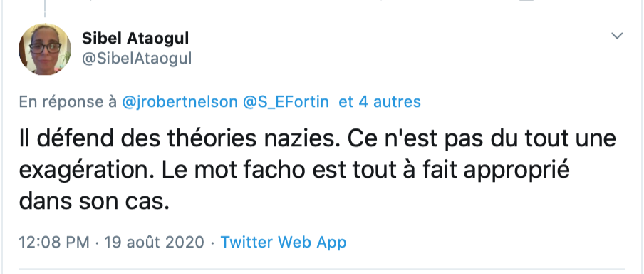Screen dimensions: 644x274
Task: Open the 12:08 PM timestamp
Action: pyautogui.click(x=54, y=242)
